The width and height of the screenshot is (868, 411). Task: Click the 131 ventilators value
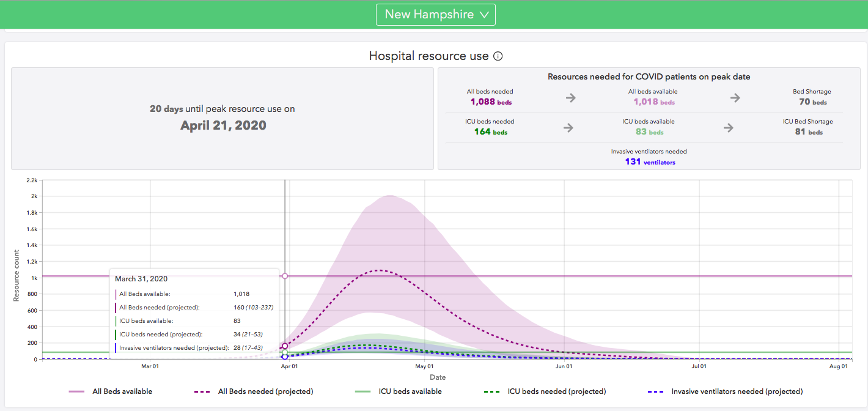click(649, 162)
